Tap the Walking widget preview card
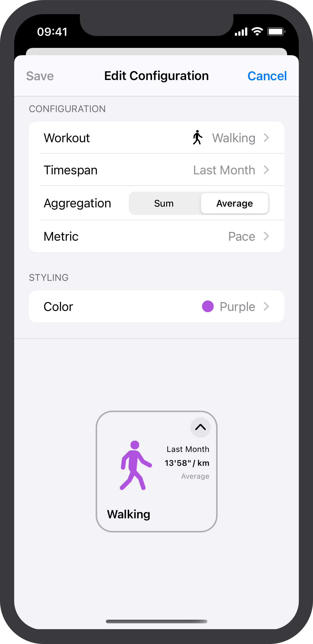This screenshot has width=313, height=644. coord(156,471)
